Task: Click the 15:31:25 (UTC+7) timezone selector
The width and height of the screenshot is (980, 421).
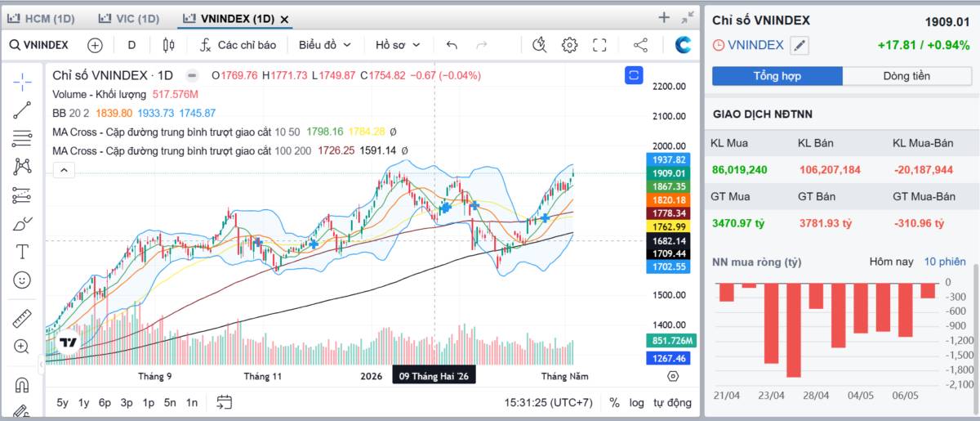Action: 549,402
